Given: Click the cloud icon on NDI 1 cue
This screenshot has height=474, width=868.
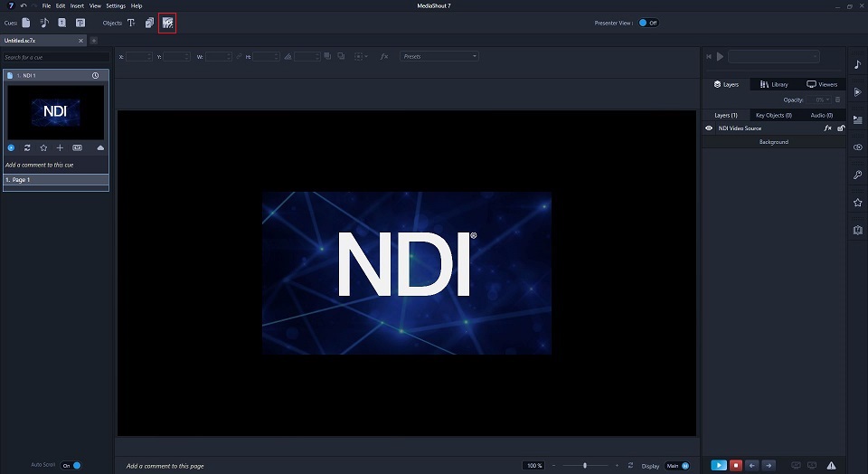Looking at the screenshot, I should (100, 147).
